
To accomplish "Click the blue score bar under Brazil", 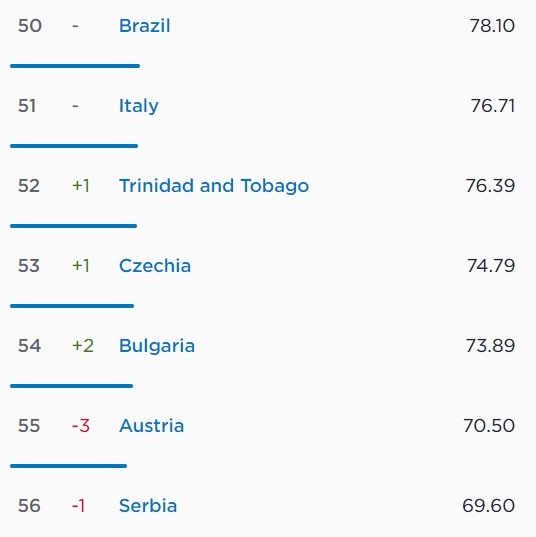I will click(75, 66).
